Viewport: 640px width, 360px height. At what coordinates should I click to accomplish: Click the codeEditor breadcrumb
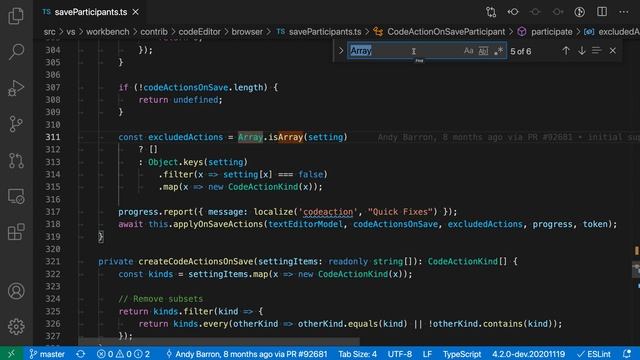point(199,32)
